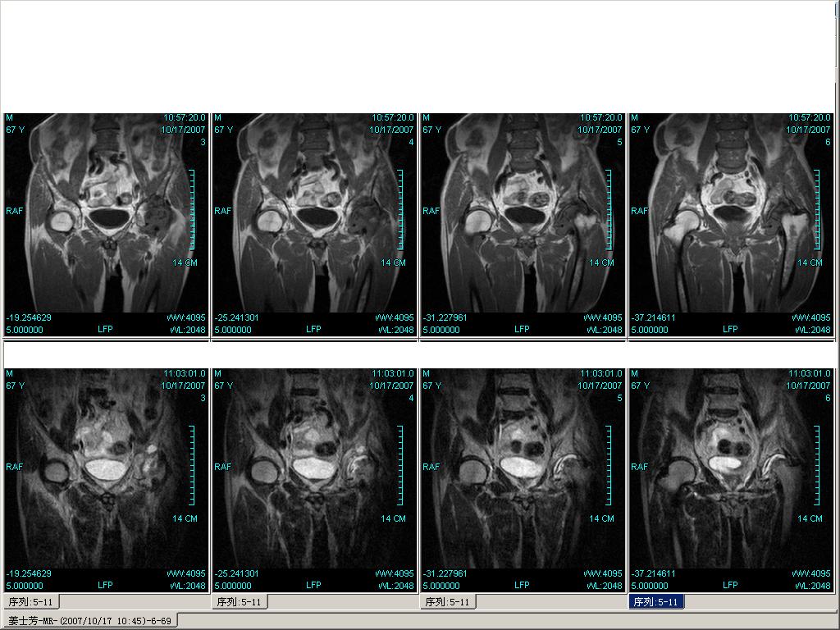Click -31.227961 position in the 11:03:01.0 panel
Viewport: 840px width, 630px height.
[x=445, y=573]
